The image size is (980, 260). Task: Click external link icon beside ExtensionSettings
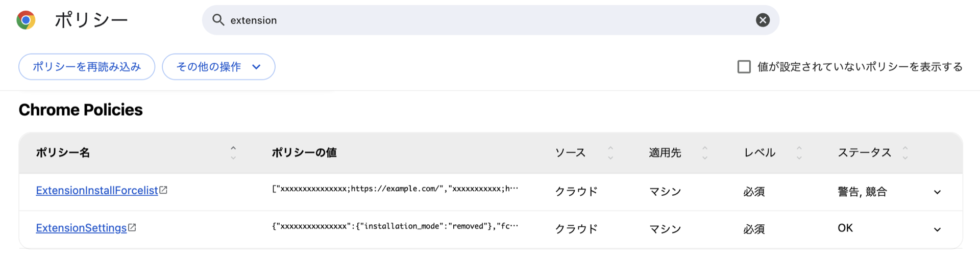(132, 227)
